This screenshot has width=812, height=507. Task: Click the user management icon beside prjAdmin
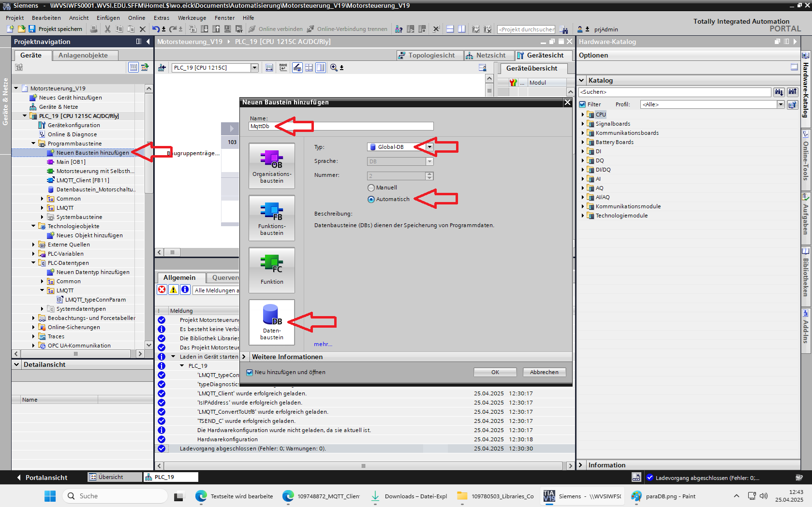[x=580, y=29]
